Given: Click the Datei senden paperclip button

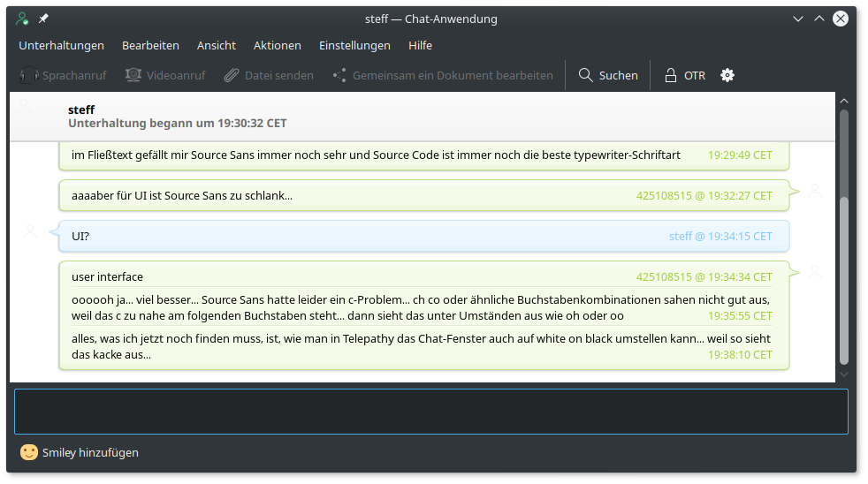Looking at the screenshot, I should [269, 75].
